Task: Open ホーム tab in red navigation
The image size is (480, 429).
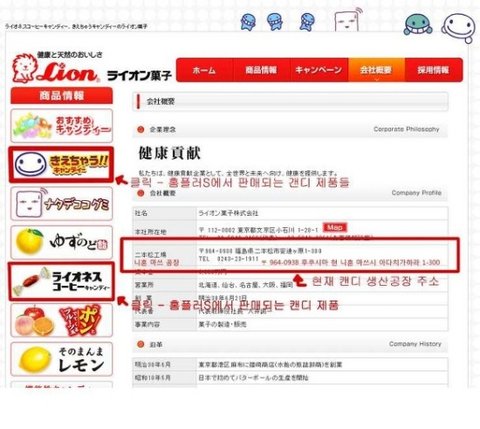Action: tap(205, 70)
